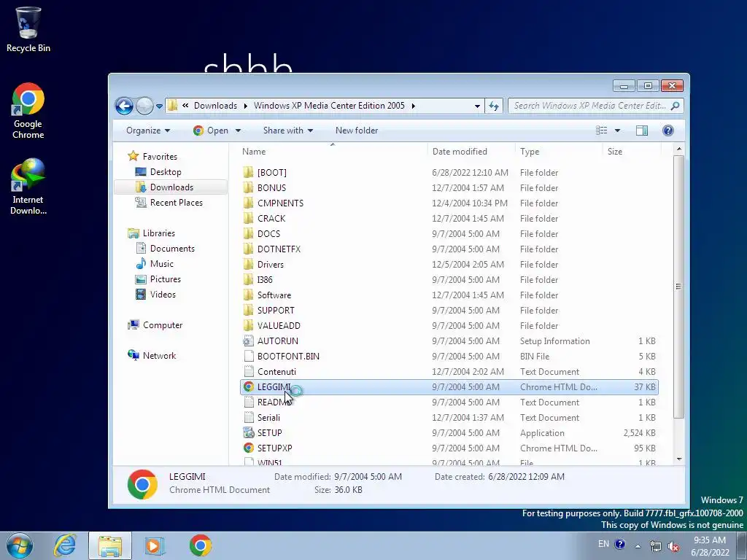Expand the breadcrumb arrow after Windows XP Media Center Edition 2005
The height and width of the screenshot is (560, 747).
(x=413, y=106)
